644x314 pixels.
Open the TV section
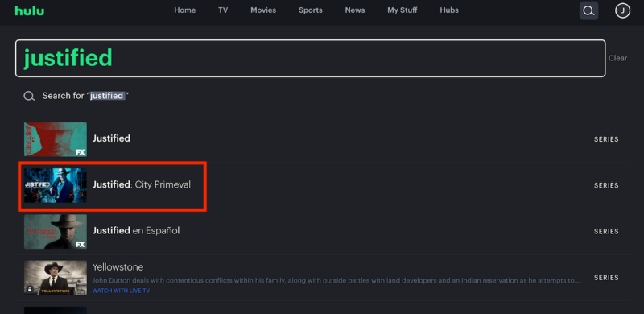point(223,10)
